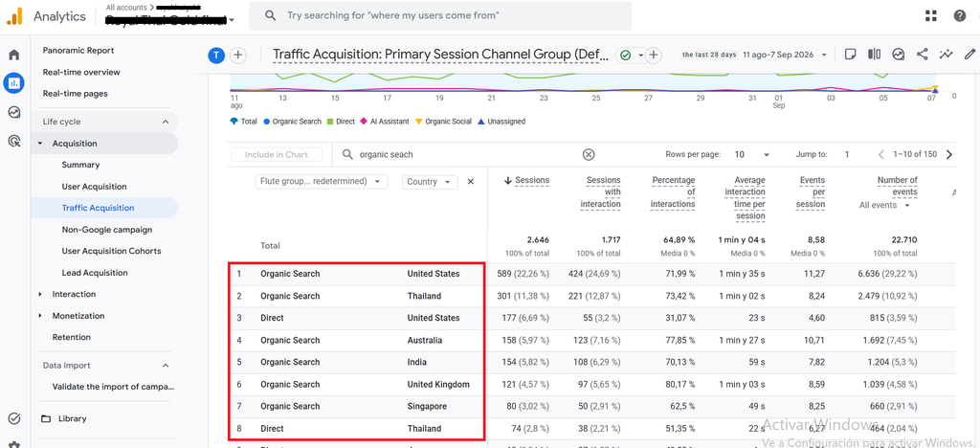Image resolution: width=980 pixels, height=448 pixels.
Task: Open the Reports bar-chart icon in left rail
Action: [x=13, y=83]
